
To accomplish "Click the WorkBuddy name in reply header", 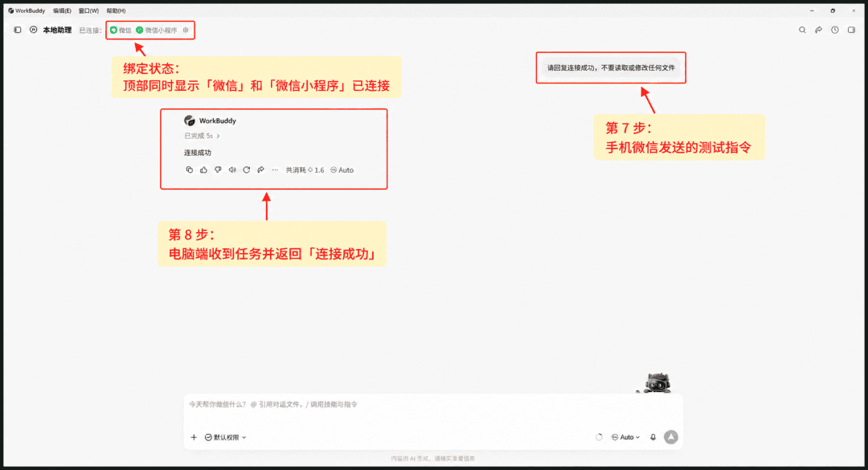I will 218,121.
